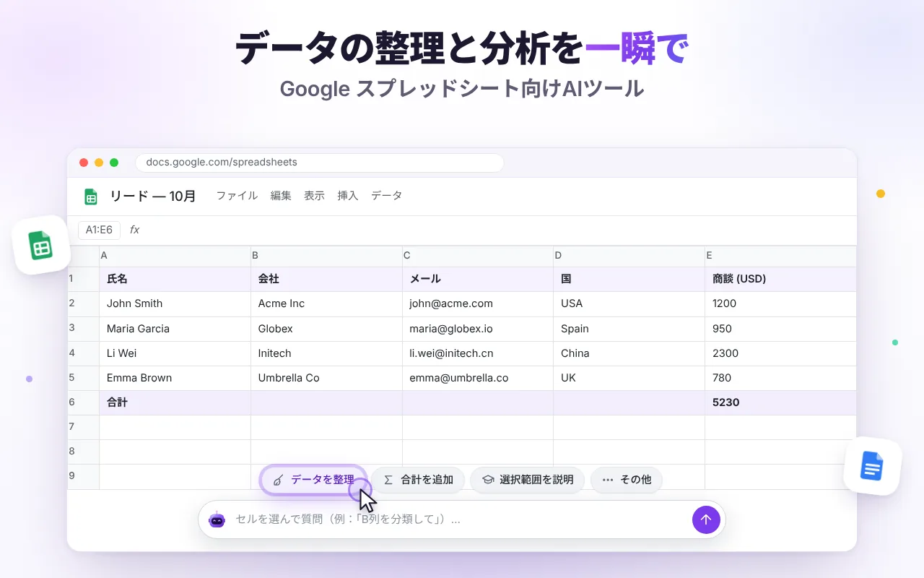This screenshot has height=578, width=924.
Task: Open the 挿入 menu
Action: coord(348,196)
